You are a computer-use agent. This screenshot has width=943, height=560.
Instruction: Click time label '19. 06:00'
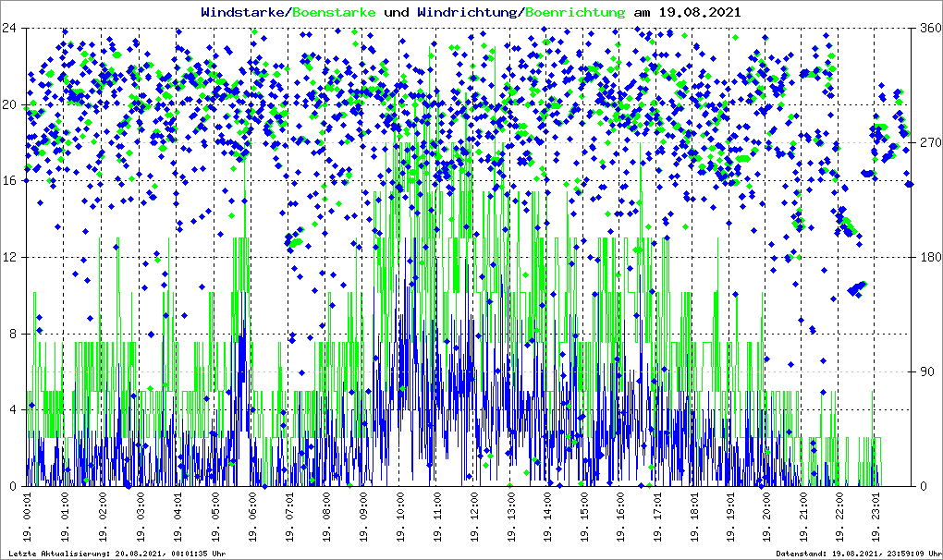[x=251, y=517]
